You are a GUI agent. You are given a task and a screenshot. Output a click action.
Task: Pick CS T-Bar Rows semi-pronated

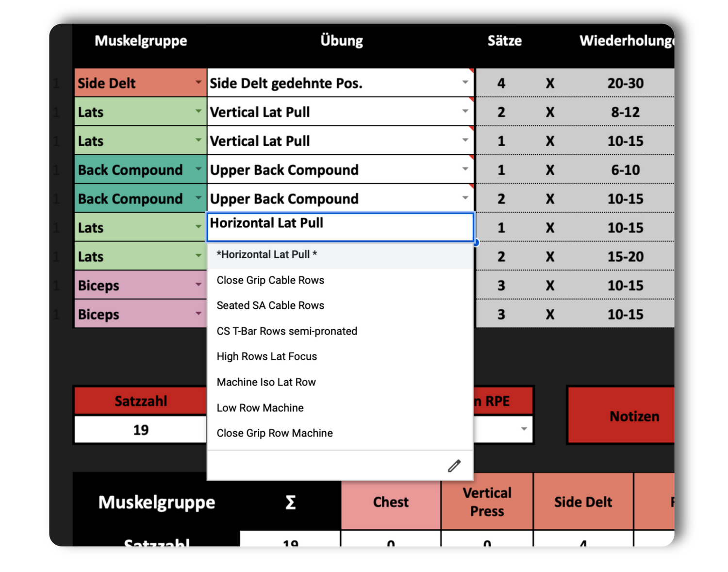click(287, 331)
